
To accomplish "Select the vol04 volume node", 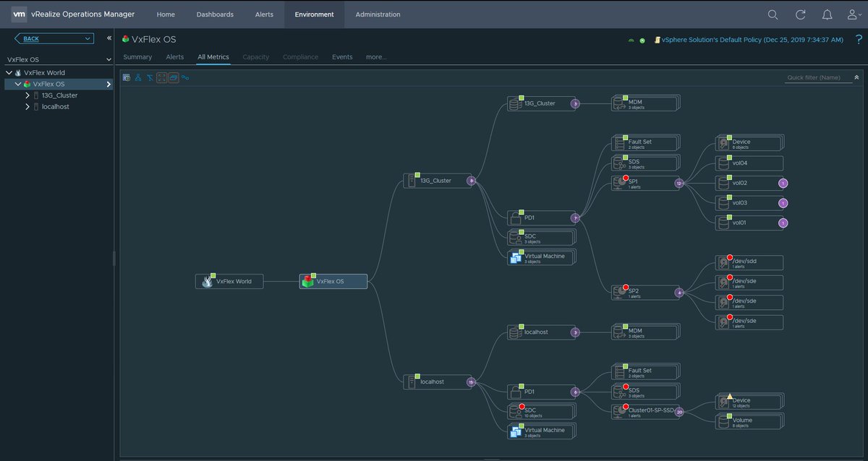I will [x=749, y=163].
